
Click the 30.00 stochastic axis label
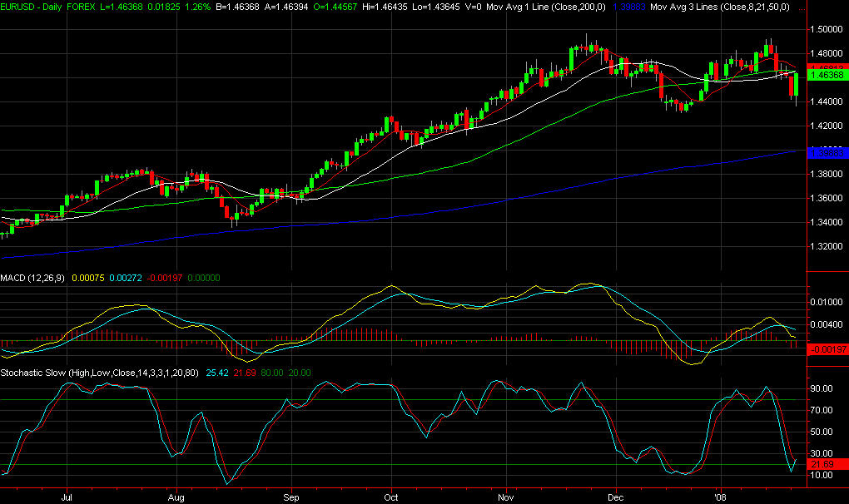point(822,454)
